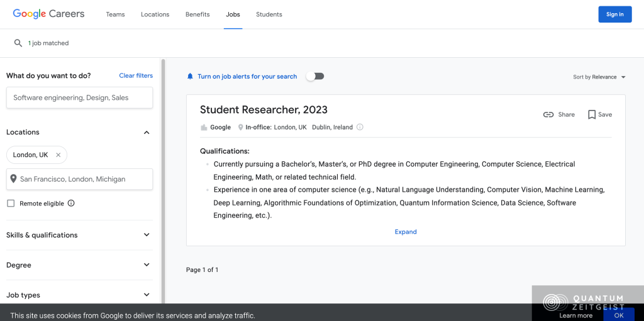Click the search magnifier icon
Viewport: 644px width, 321px height.
click(x=18, y=43)
